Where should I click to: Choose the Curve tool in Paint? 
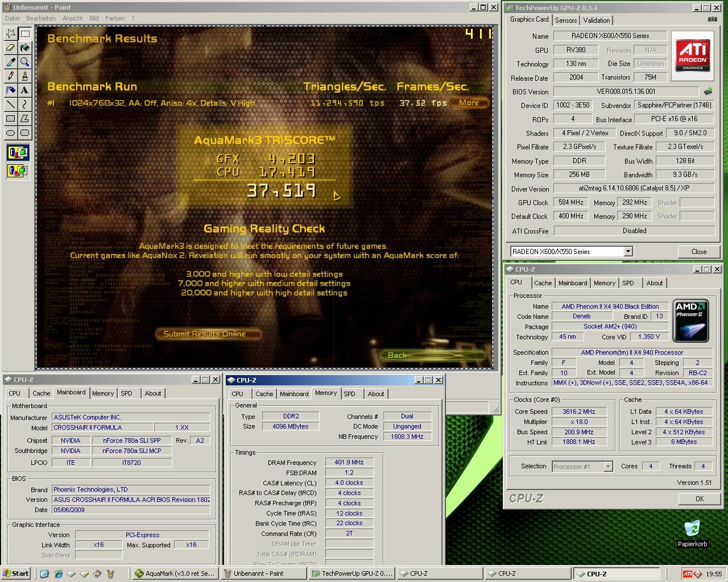pos(25,105)
